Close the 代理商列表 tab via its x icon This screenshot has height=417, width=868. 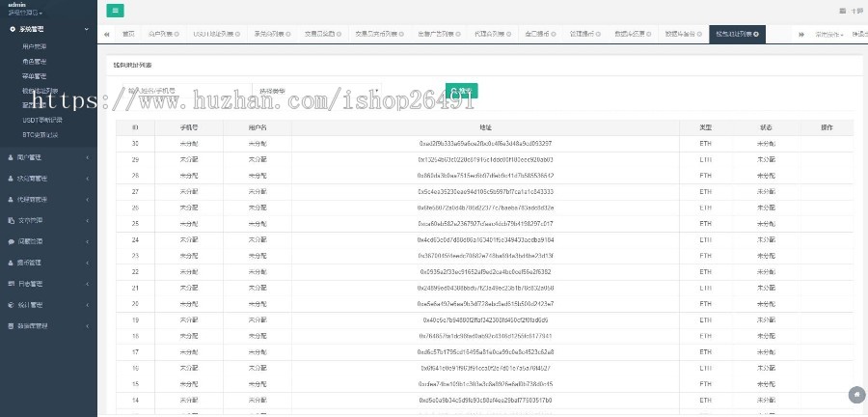509,35
